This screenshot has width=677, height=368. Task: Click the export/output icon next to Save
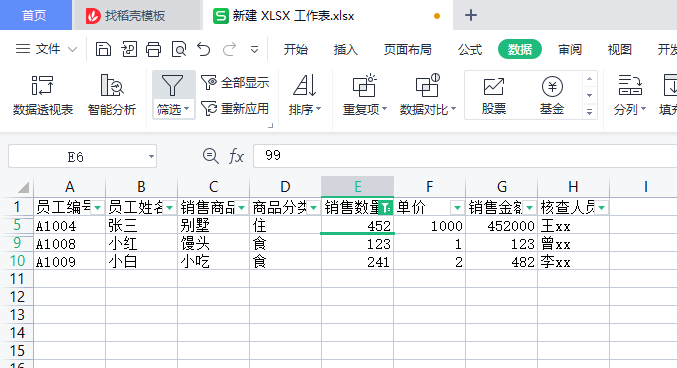pyautogui.click(x=129, y=49)
